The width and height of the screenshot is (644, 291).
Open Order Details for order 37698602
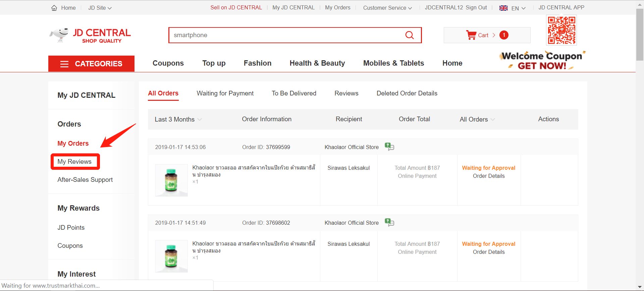coord(489,252)
